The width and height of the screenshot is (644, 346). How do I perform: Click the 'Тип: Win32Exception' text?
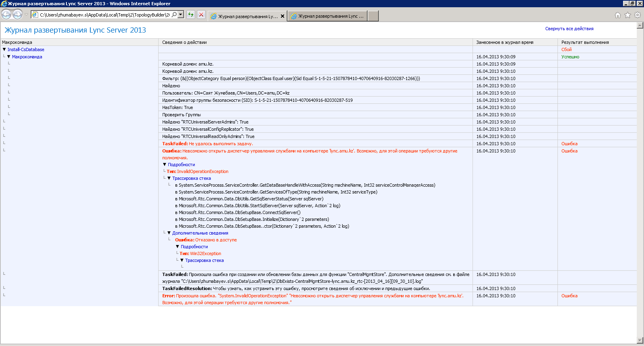pyautogui.click(x=200, y=253)
